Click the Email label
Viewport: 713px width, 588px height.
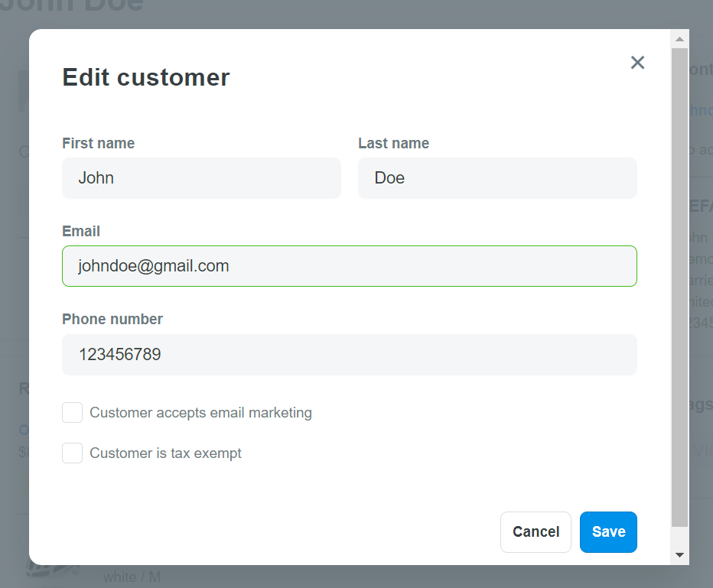(81, 231)
